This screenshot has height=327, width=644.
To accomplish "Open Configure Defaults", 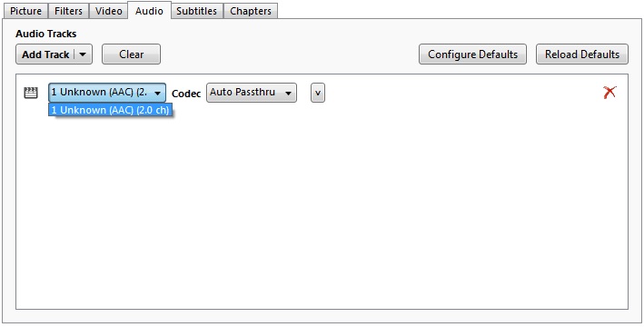I will (472, 54).
